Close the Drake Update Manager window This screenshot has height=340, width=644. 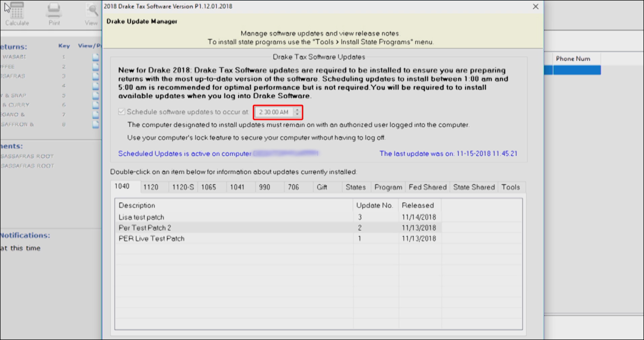click(x=535, y=7)
